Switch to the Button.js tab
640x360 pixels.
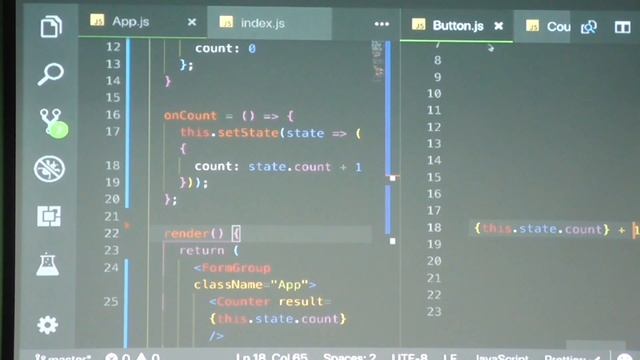458,26
